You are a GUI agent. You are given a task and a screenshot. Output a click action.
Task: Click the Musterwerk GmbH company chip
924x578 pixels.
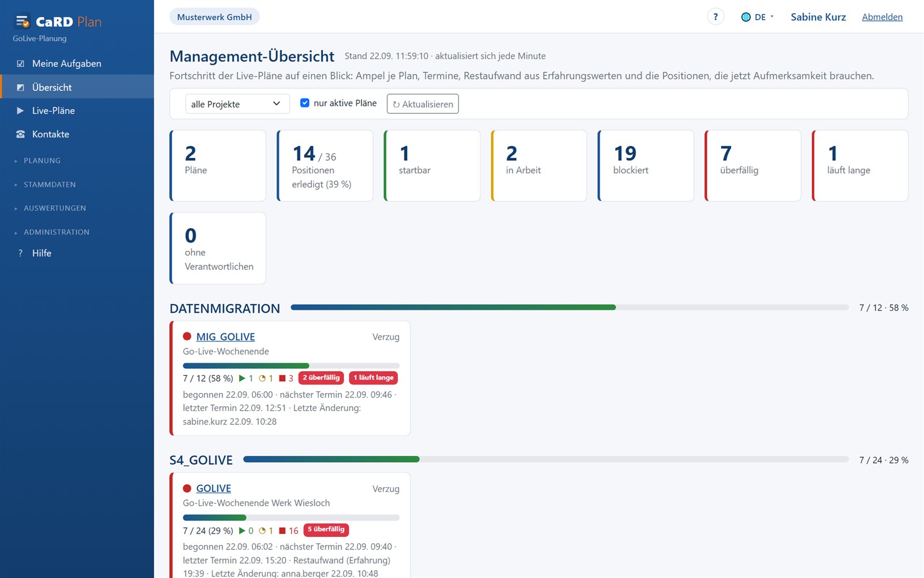[x=214, y=17]
